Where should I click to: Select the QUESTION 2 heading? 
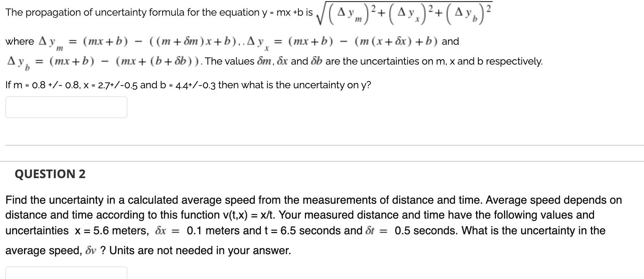[x=50, y=174]
